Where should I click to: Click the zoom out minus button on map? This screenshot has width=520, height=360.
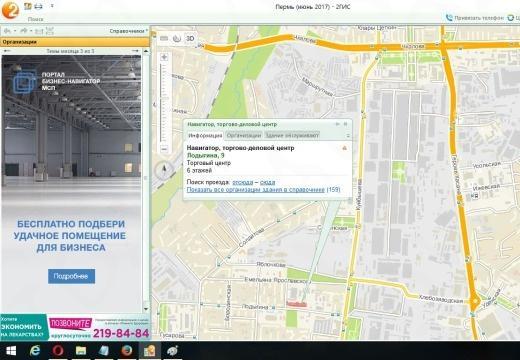[164, 148]
